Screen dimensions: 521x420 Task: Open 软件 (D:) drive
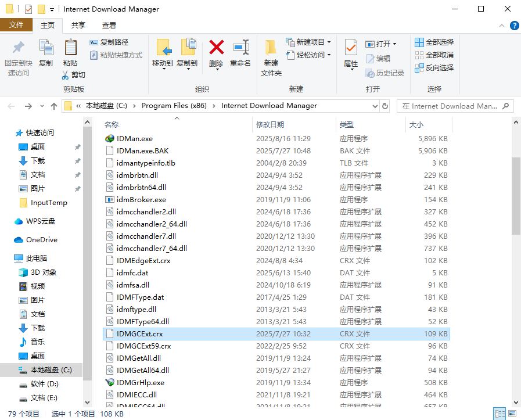point(39,384)
